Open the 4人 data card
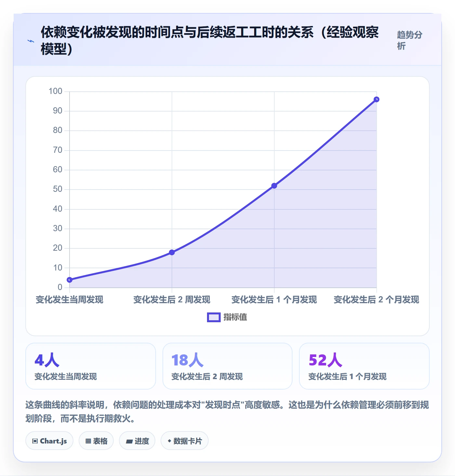 (91, 366)
